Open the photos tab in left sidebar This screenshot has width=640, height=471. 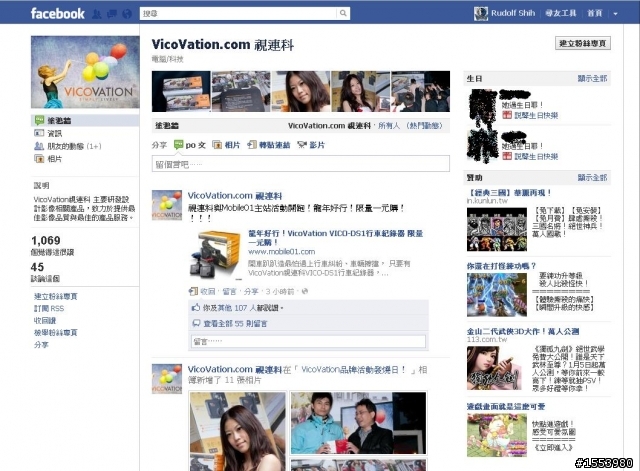[x=48, y=159]
